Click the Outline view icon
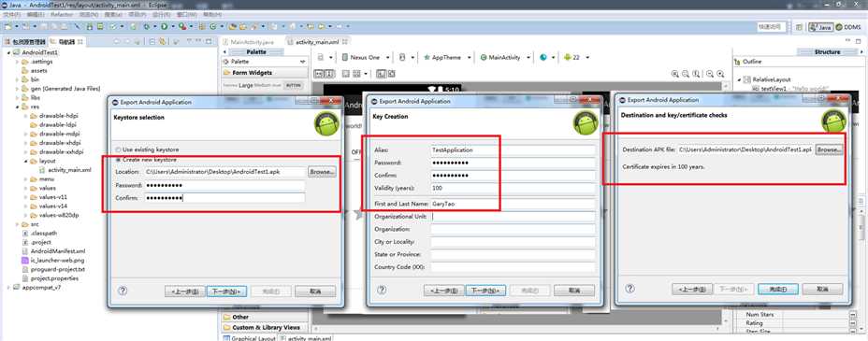The height and width of the screenshot is (341, 868). [x=738, y=62]
